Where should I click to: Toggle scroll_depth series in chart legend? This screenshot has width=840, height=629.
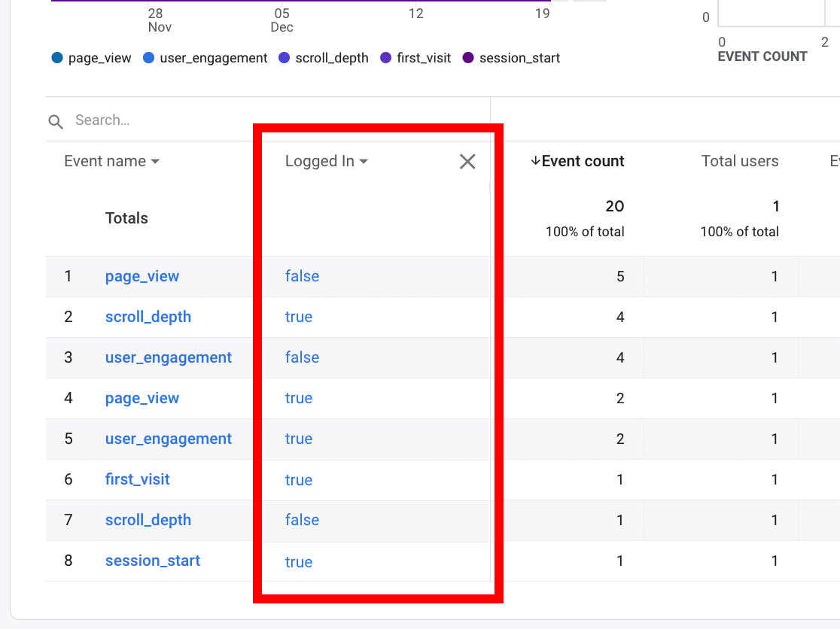click(324, 58)
